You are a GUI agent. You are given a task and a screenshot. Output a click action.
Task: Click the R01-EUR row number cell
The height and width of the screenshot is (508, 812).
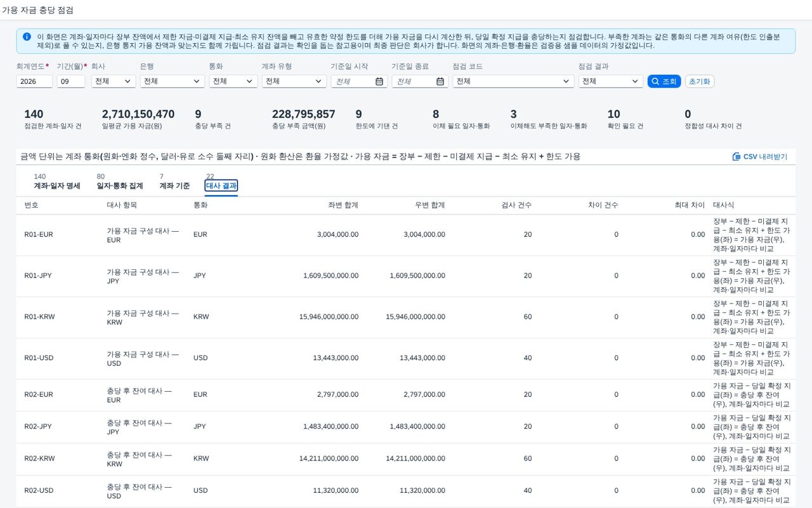(x=39, y=235)
